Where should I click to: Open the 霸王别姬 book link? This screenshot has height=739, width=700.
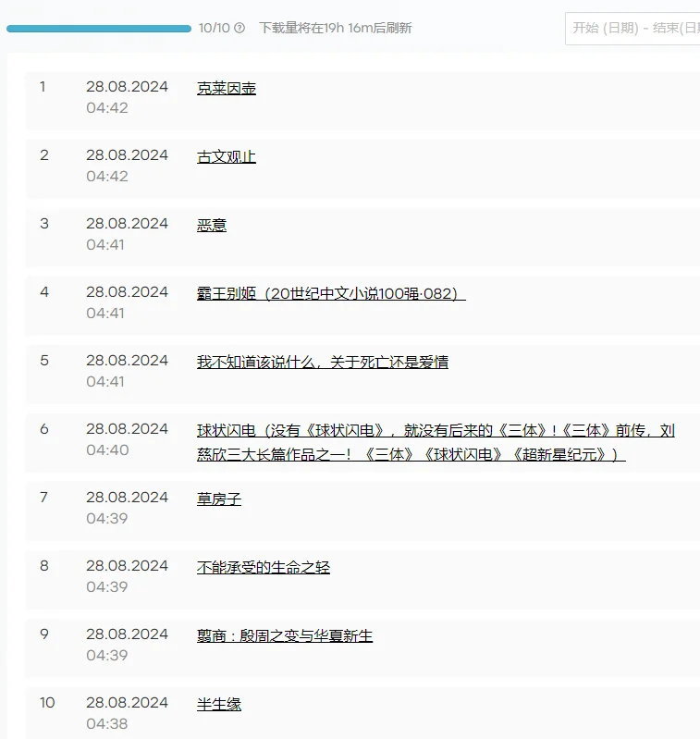pos(331,293)
